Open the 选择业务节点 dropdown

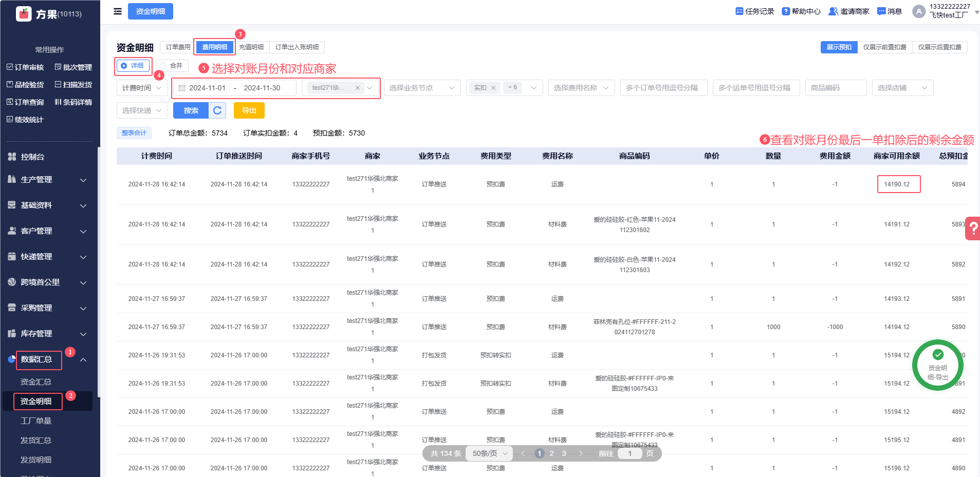click(421, 88)
